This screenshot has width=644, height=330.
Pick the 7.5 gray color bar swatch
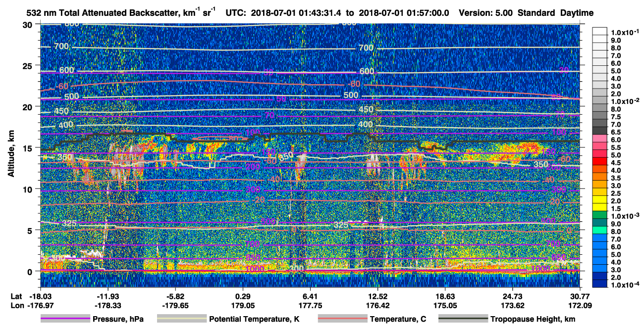tap(599, 116)
